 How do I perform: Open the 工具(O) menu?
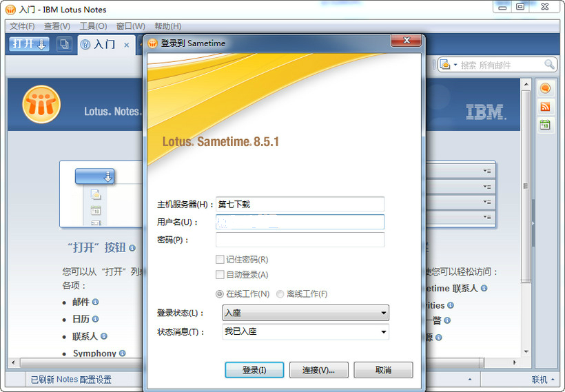coord(93,26)
